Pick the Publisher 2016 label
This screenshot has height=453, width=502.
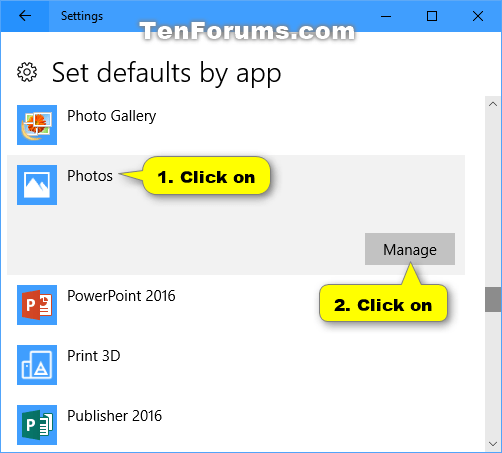[x=114, y=416]
